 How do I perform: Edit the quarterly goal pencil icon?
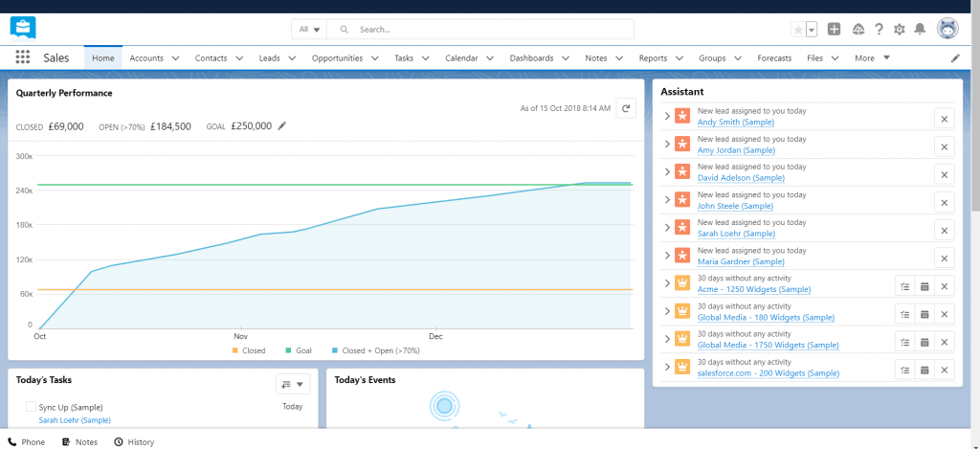coord(282,125)
